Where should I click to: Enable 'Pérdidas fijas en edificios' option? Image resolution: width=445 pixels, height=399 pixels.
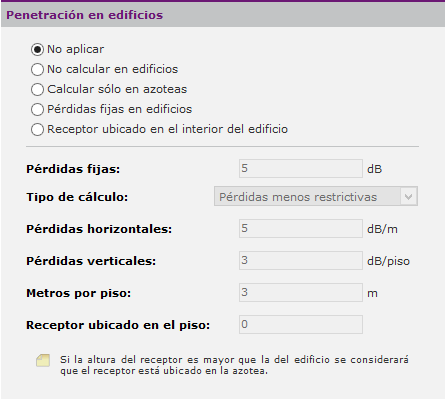[37, 109]
